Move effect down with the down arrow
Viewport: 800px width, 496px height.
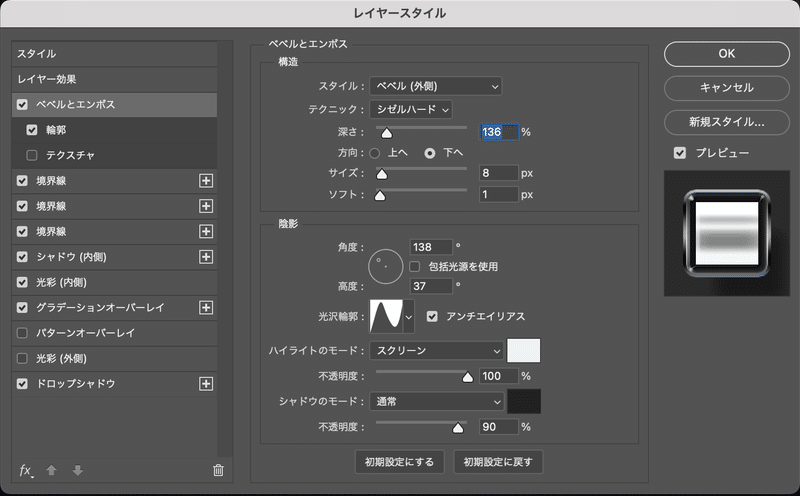click(78, 470)
